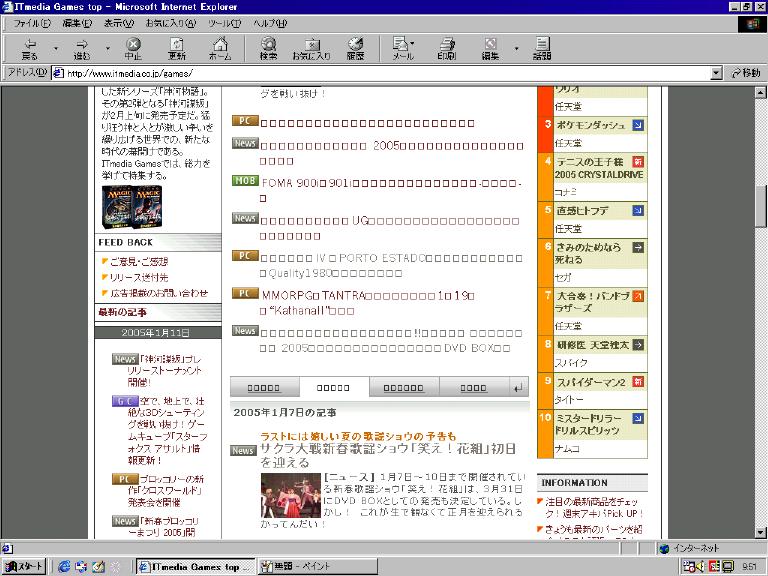Select the fourth tab in the article tab row
The width and height of the screenshot is (768, 576).
click(x=473, y=387)
